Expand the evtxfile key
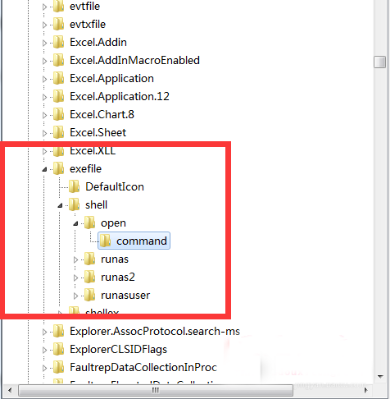The image size is (391, 399). (44, 25)
